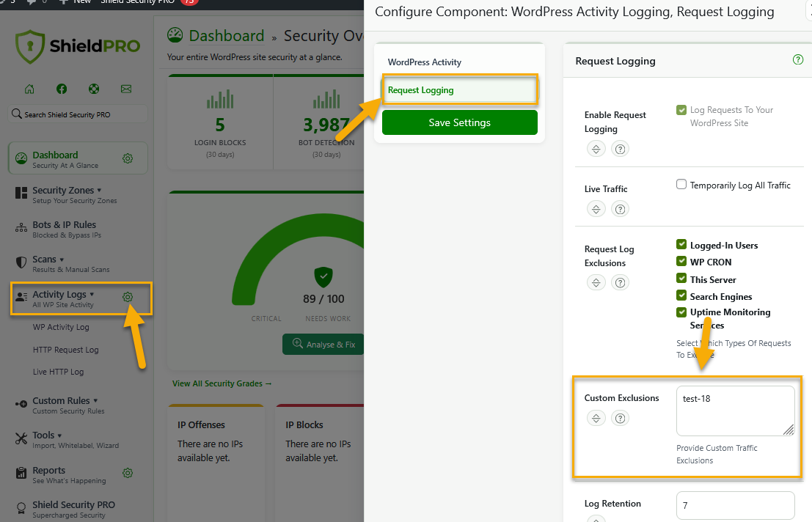Open Reports settings gear icon
Viewport: 812px width, 522px height.
click(x=128, y=473)
